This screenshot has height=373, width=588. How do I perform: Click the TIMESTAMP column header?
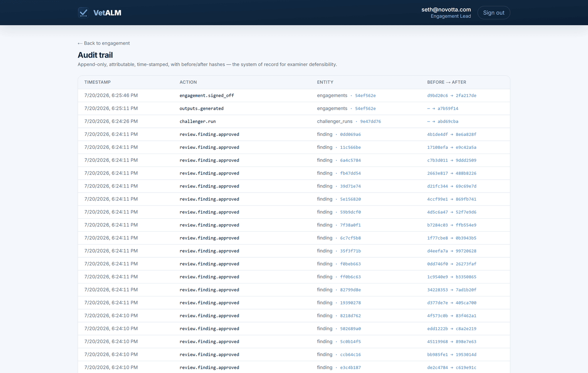coord(97,82)
